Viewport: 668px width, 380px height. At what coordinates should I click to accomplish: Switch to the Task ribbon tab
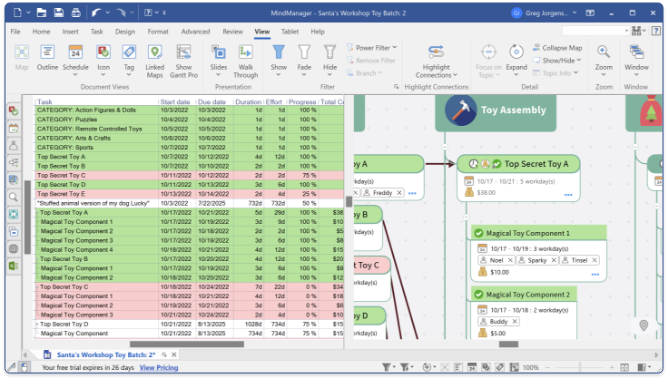tap(97, 32)
